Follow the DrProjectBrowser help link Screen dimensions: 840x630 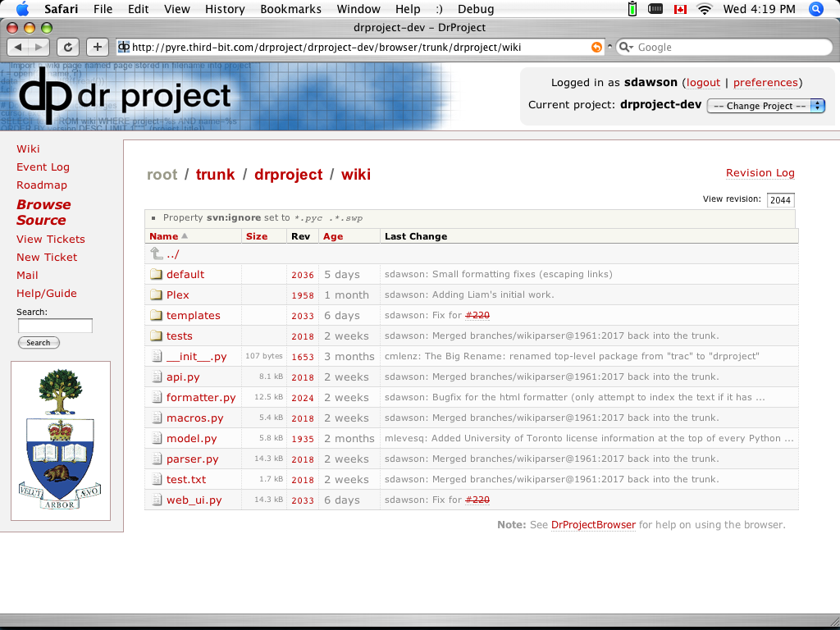pyautogui.click(x=592, y=525)
